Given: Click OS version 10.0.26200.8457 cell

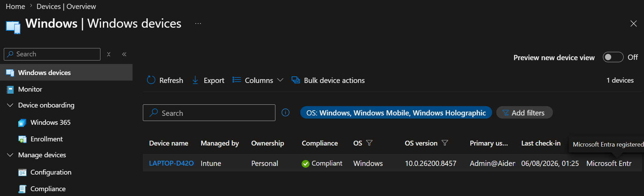Looking at the screenshot, I should (x=431, y=163).
